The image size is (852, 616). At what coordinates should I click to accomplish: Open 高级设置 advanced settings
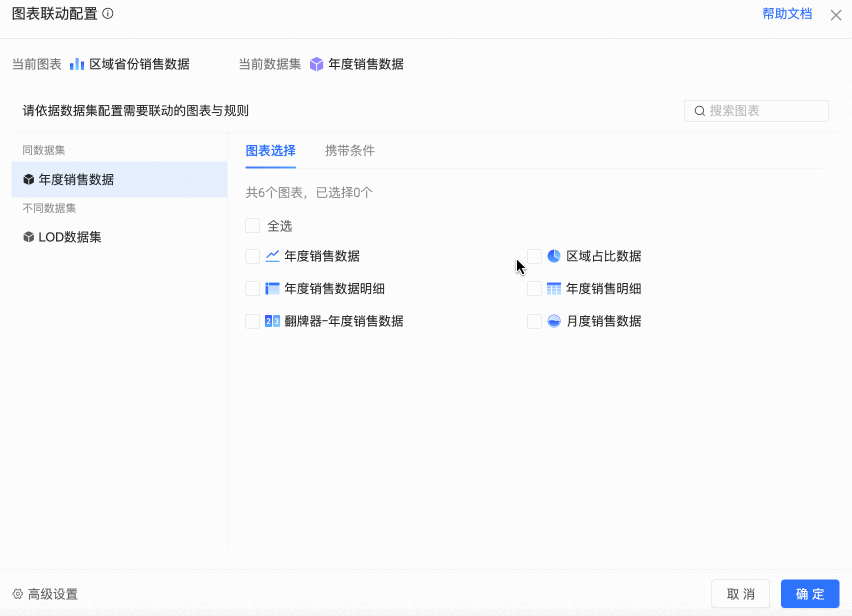(x=45, y=594)
